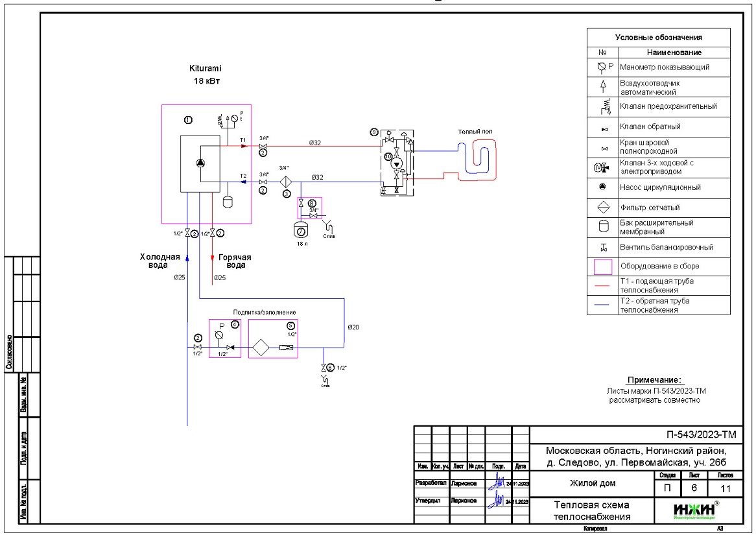Select the automatic air vent legend symbol

602,87
